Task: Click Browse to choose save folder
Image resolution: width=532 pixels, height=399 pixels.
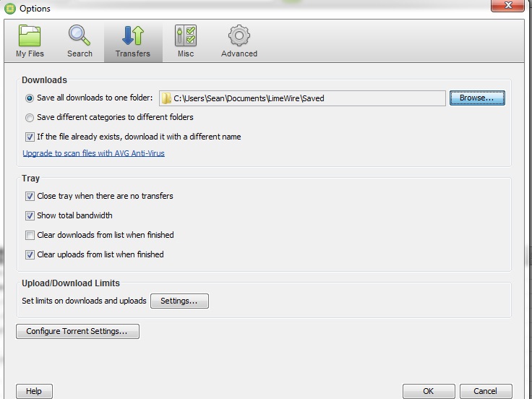Action: tap(476, 98)
